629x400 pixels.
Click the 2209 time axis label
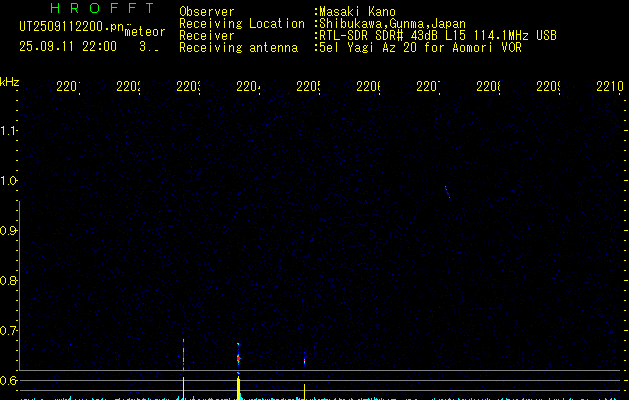tap(548, 86)
